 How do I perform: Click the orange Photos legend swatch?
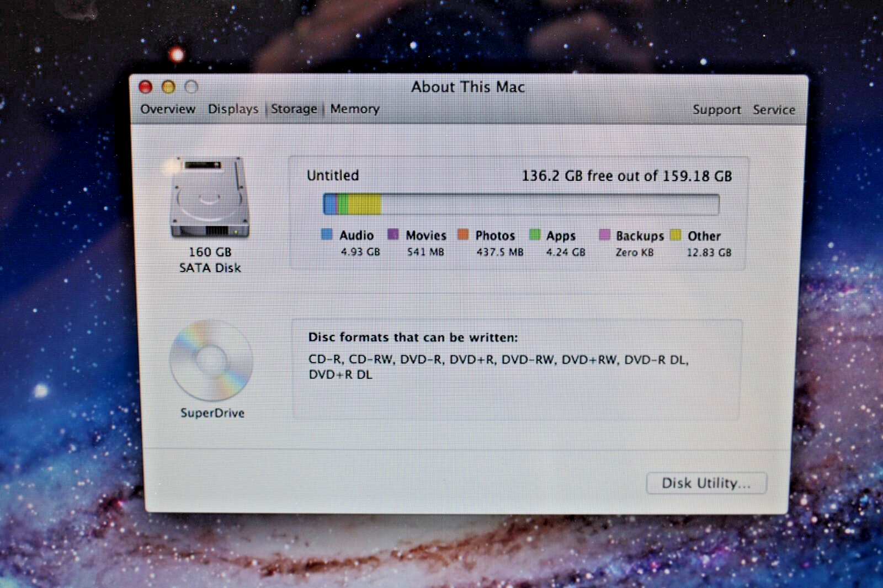click(x=463, y=235)
